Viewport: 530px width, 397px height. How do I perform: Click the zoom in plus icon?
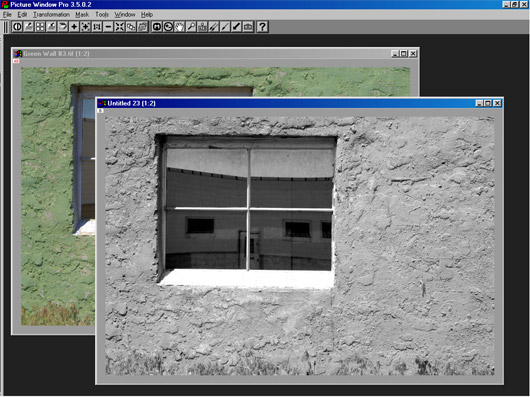tap(74, 27)
